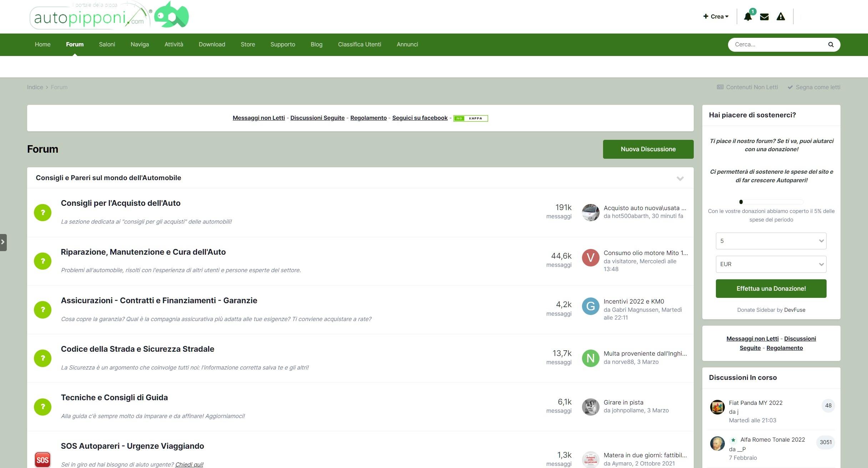Go to the Saloni menu item
The width and height of the screenshot is (868, 468).
pyautogui.click(x=107, y=45)
